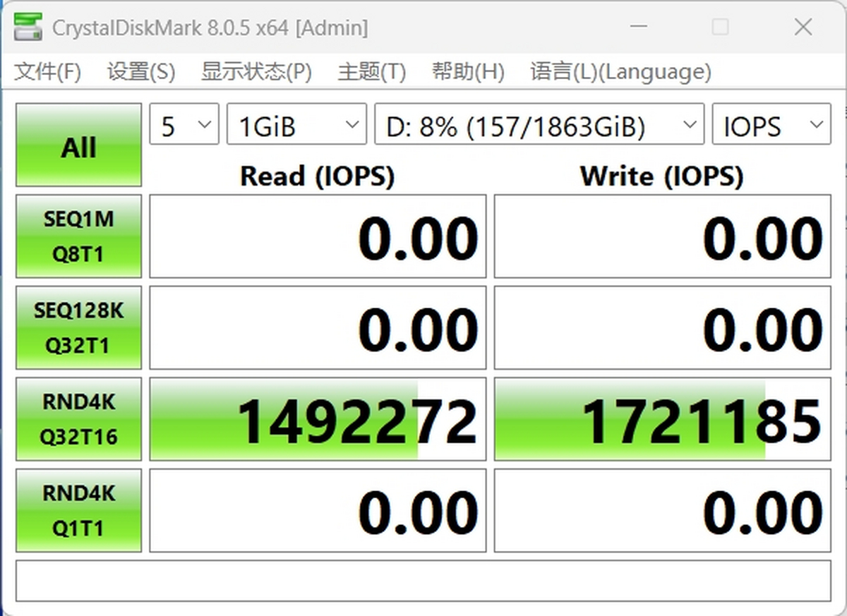Start the RND4K Q1T1 benchmark
The height and width of the screenshot is (616, 847).
tap(78, 510)
